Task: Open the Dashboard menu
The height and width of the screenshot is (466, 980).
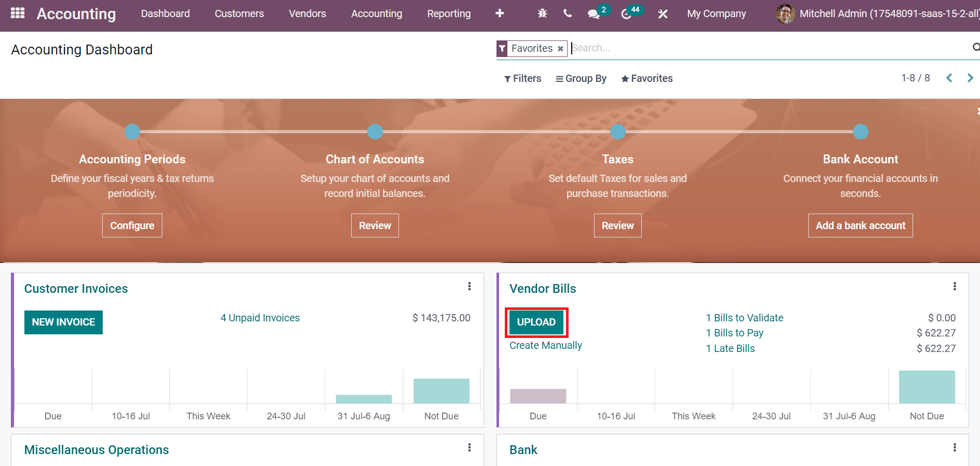Action: point(165,13)
